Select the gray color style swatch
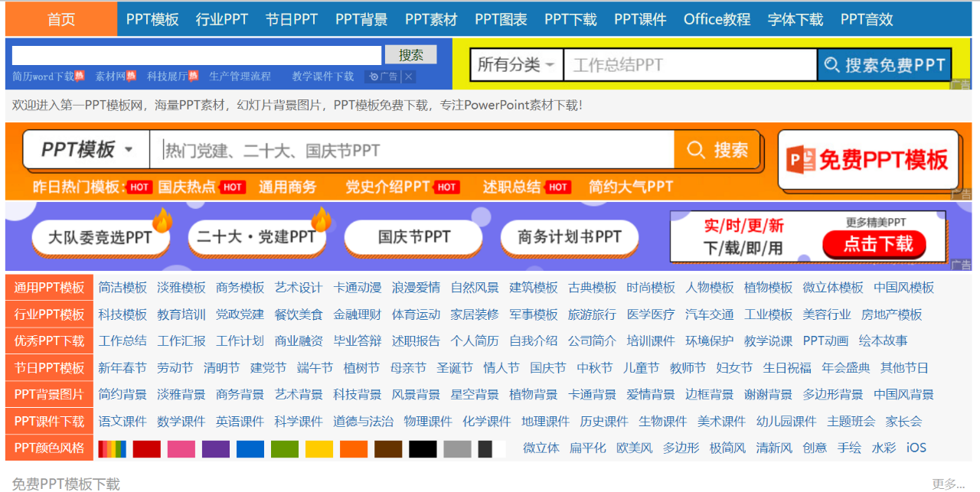This screenshot has height=492, width=980. (x=457, y=448)
